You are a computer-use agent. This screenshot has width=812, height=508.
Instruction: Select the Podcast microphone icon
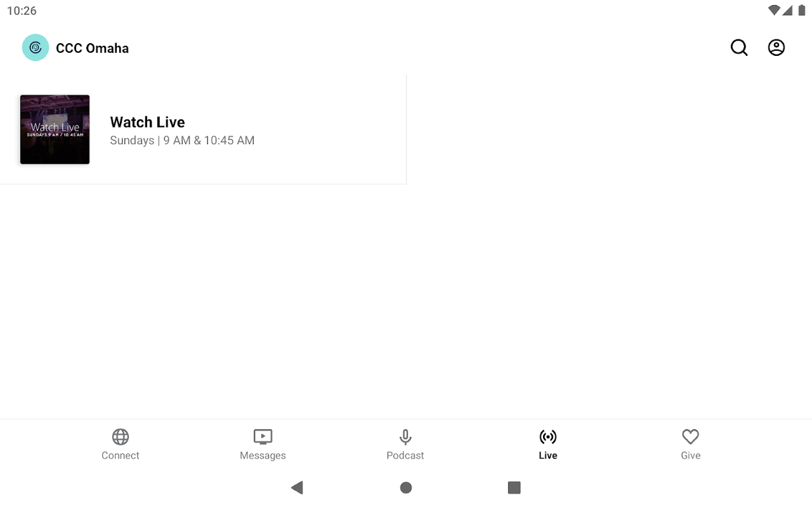pyautogui.click(x=405, y=437)
